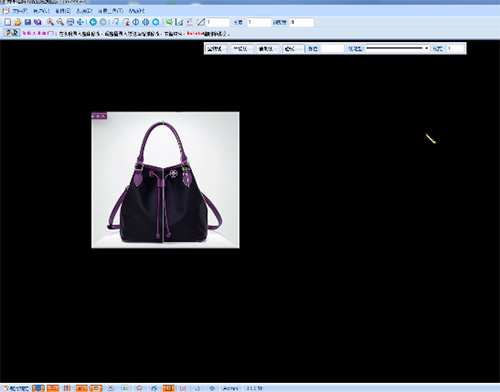Save with the floppy disk icon
This screenshot has width=500, height=392.
pos(28,22)
